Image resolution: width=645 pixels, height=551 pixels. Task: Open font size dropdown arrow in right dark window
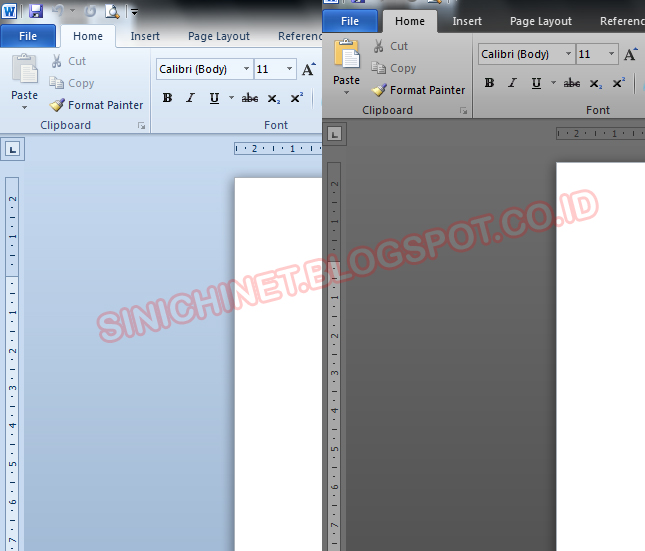pos(611,54)
